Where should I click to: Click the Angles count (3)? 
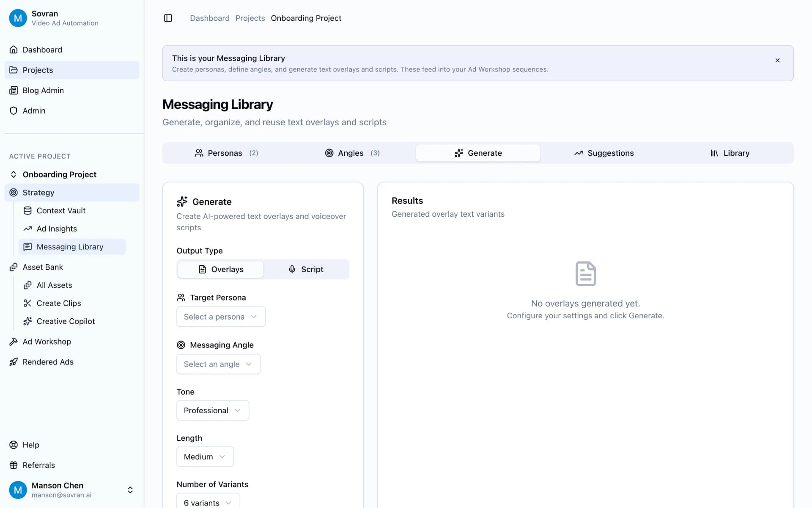(x=375, y=153)
